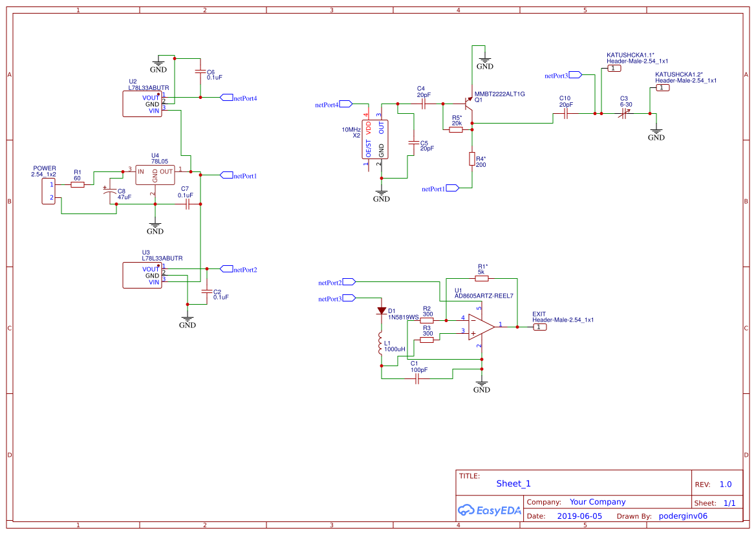Click the L1 1000uH inductor coil
This screenshot has height=535, width=756.
point(381,344)
